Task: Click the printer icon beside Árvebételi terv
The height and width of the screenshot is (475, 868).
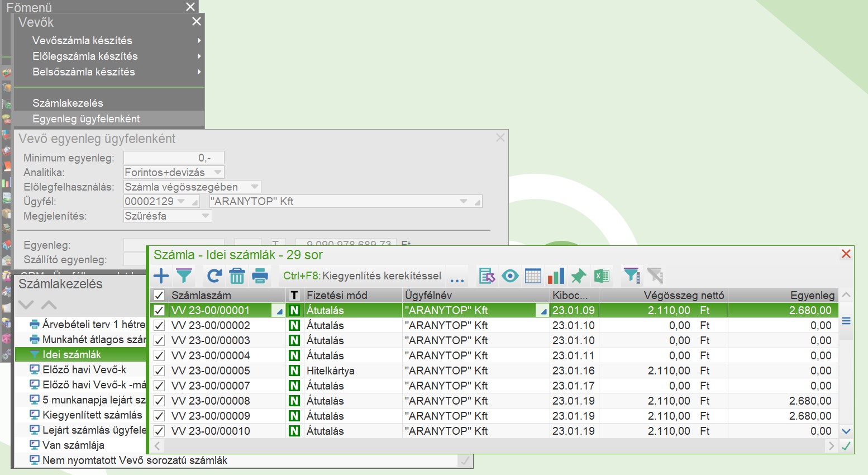Action: coord(35,324)
